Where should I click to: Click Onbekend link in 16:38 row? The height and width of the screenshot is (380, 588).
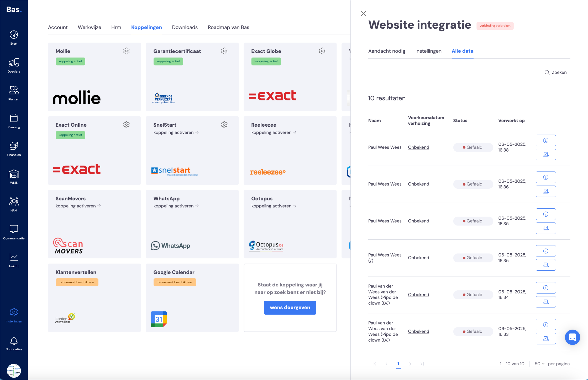[418, 147]
